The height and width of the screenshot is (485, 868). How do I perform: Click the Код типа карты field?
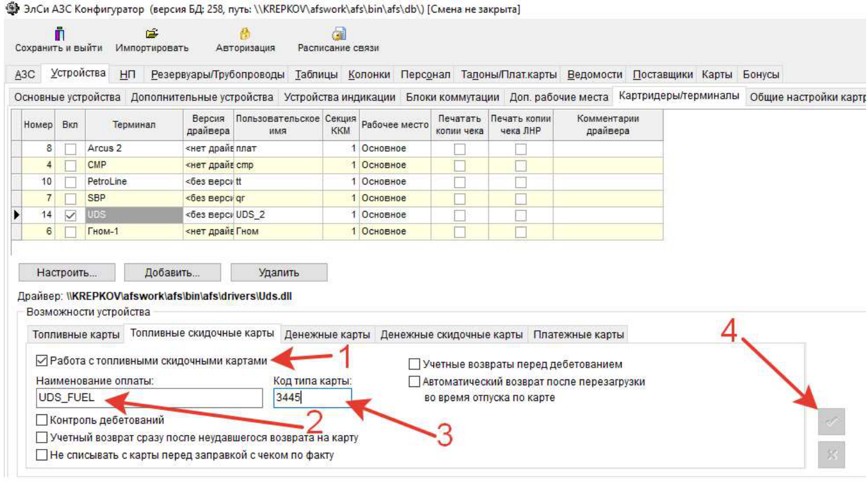click(312, 398)
